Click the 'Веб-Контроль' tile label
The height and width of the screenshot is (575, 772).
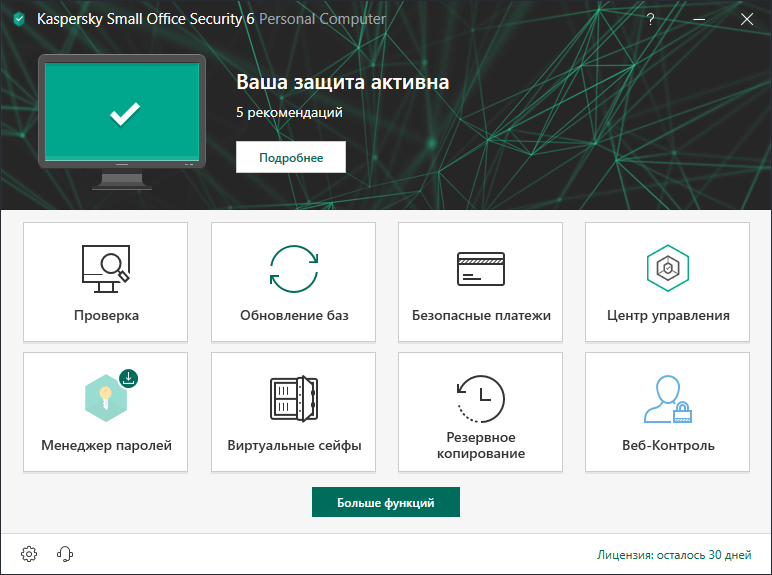(x=668, y=446)
